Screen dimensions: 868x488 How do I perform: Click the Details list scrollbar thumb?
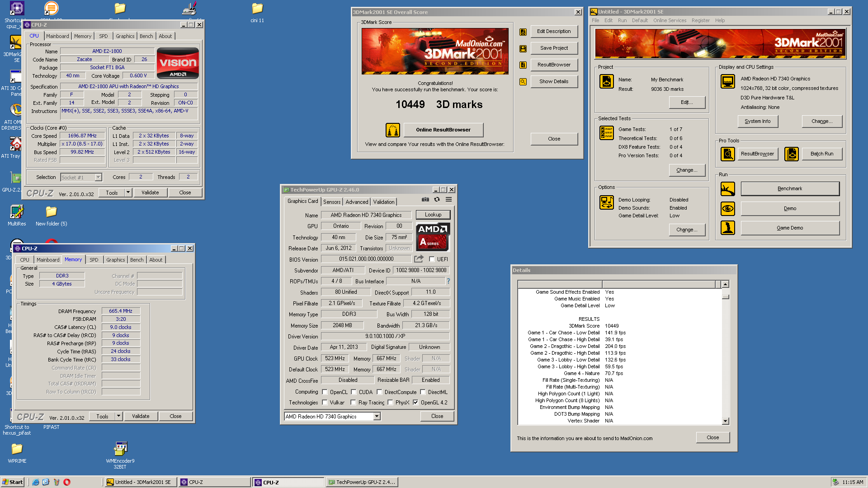[726, 296]
